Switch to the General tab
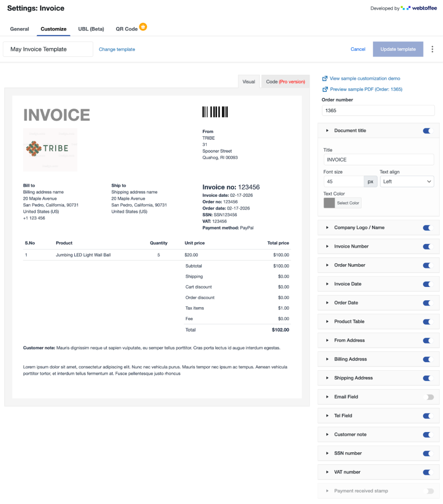The image size is (443, 504). tap(19, 29)
